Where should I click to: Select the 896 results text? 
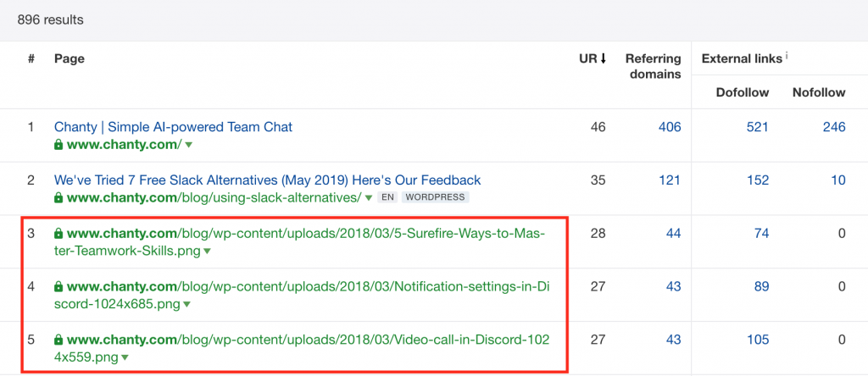pyautogui.click(x=50, y=20)
